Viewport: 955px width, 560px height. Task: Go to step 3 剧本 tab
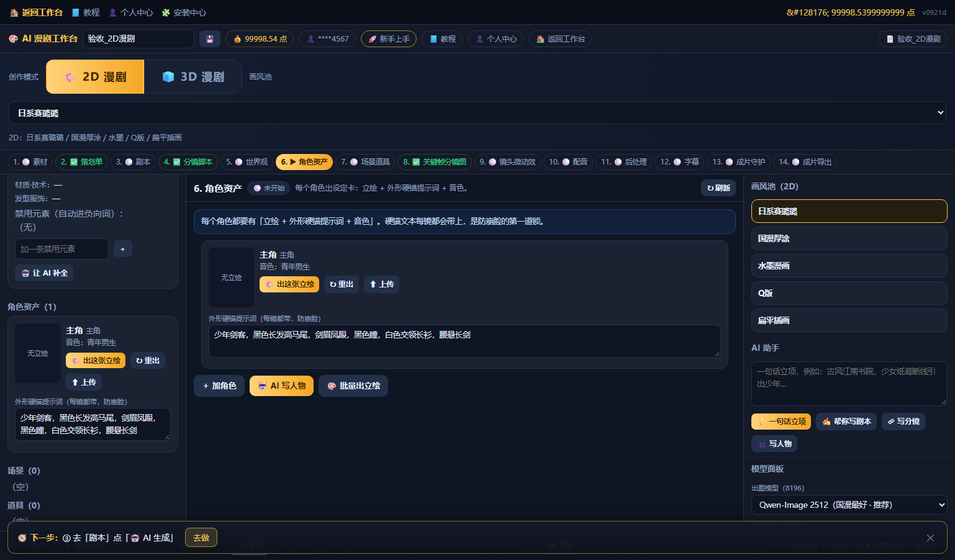click(133, 162)
